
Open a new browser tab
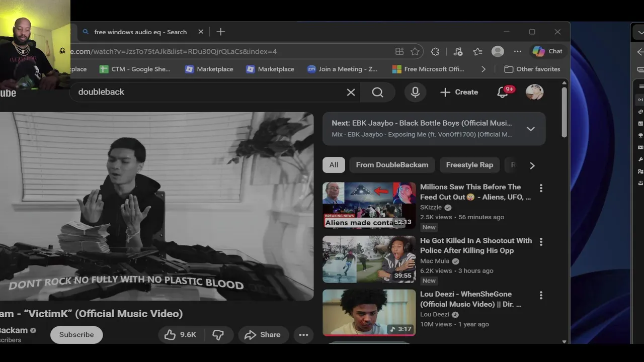[x=220, y=32]
